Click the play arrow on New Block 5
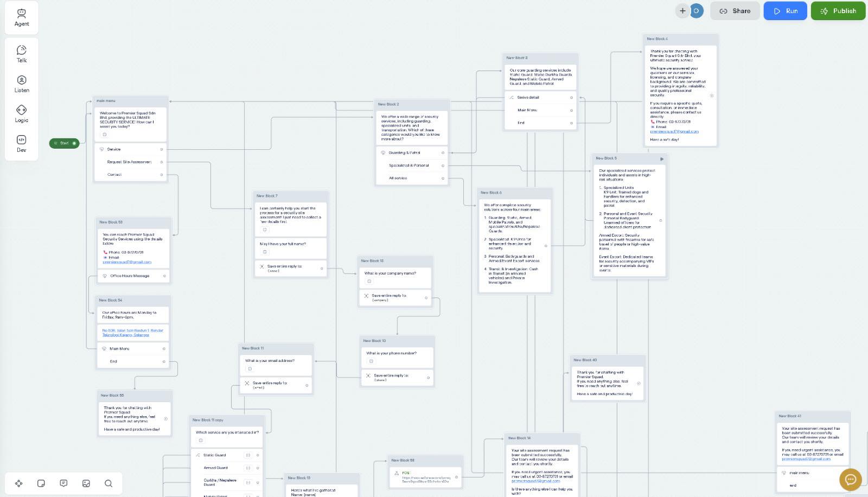The width and height of the screenshot is (868, 497). click(661, 159)
